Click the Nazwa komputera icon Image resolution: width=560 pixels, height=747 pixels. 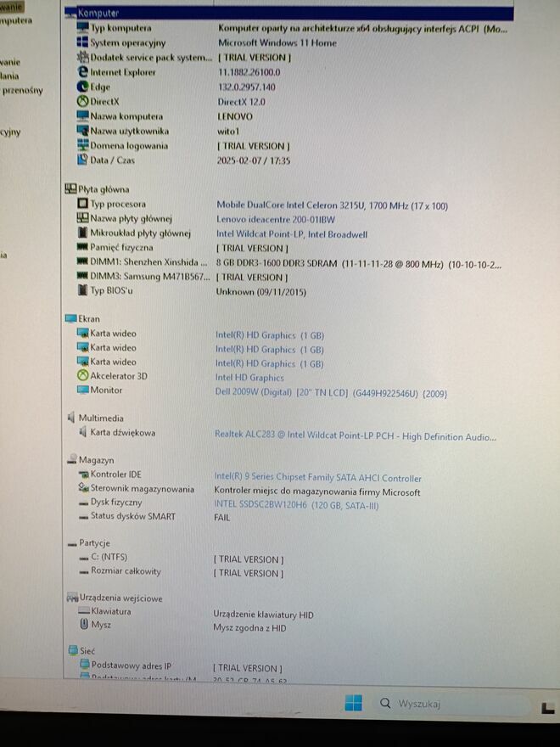(83, 116)
